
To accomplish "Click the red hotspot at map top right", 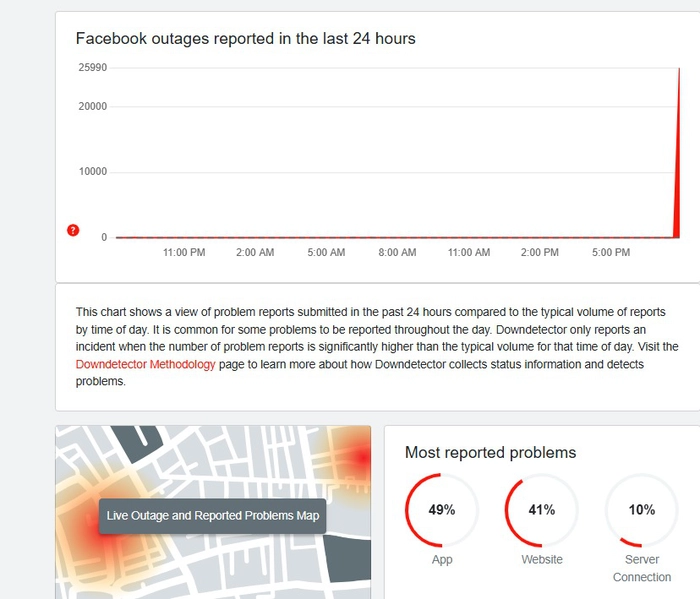I will pos(362,458).
